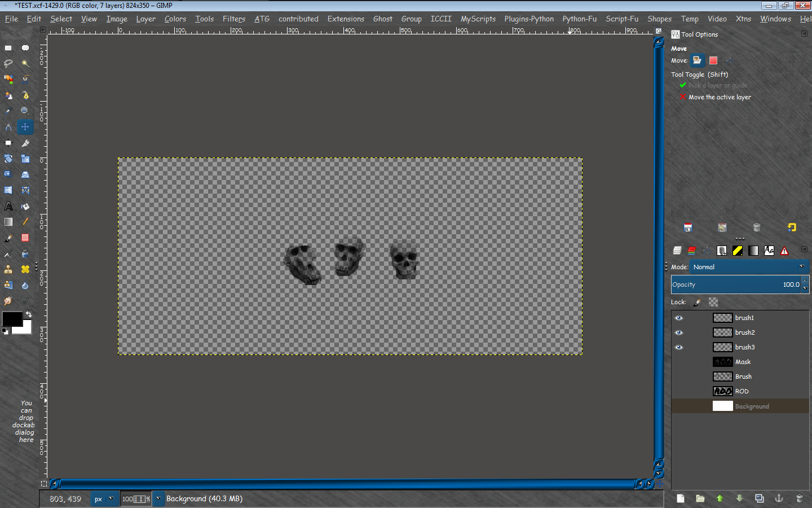The image size is (812, 508).
Task: Choose 'Move the active layer' option
Action: pos(715,97)
